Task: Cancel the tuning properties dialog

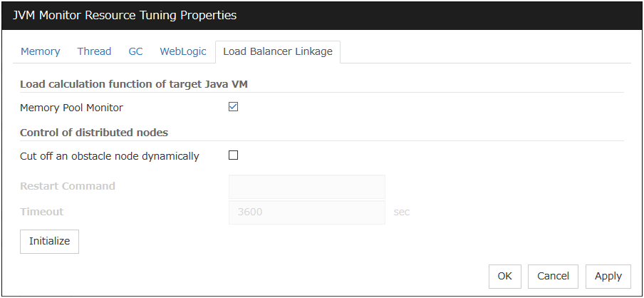Action: (x=553, y=276)
